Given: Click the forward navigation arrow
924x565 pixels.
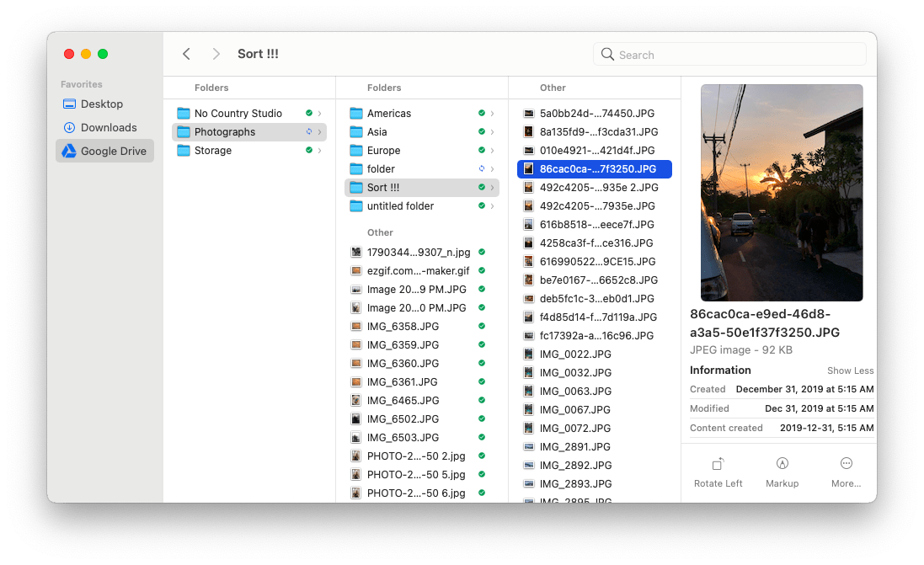Looking at the screenshot, I should pyautogui.click(x=216, y=53).
